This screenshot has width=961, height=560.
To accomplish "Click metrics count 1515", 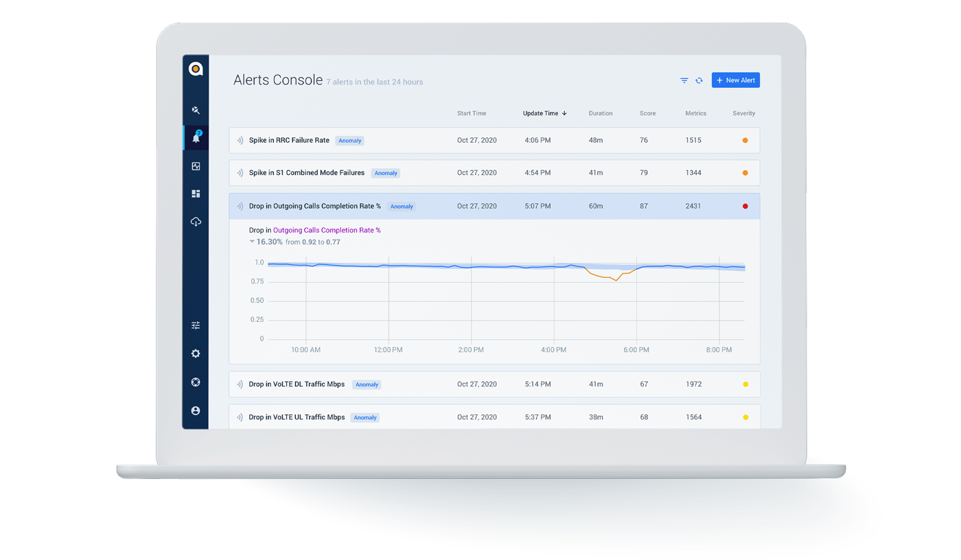I will click(x=693, y=140).
